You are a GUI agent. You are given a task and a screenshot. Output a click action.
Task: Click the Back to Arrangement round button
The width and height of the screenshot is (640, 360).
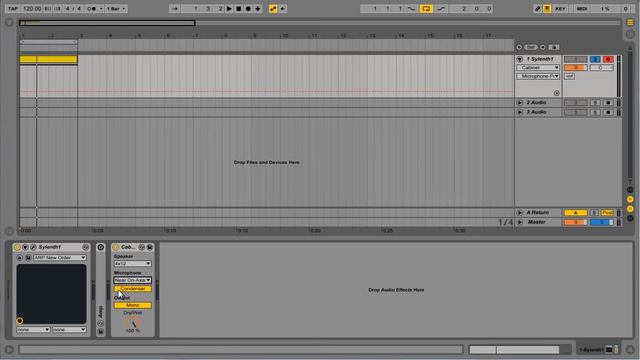[x=630, y=35]
